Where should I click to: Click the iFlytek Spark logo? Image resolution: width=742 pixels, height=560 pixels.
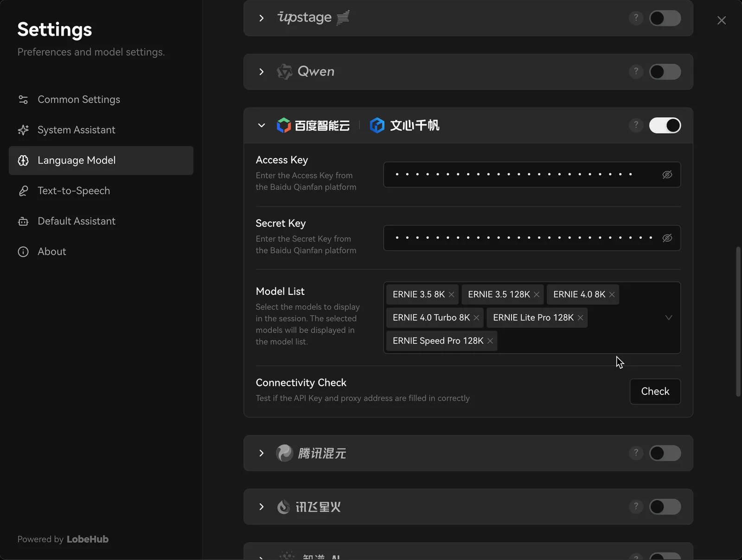click(x=309, y=507)
